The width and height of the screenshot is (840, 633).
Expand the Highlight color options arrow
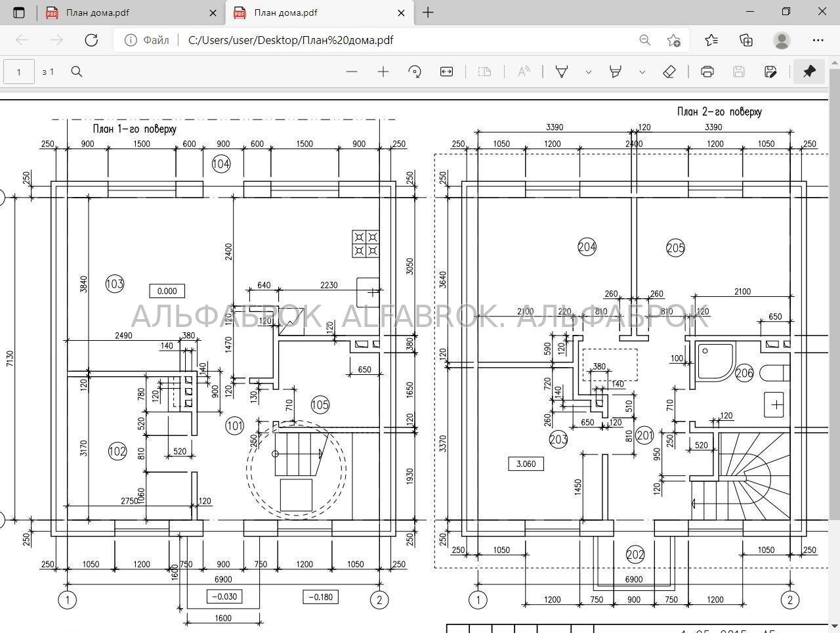642,72
